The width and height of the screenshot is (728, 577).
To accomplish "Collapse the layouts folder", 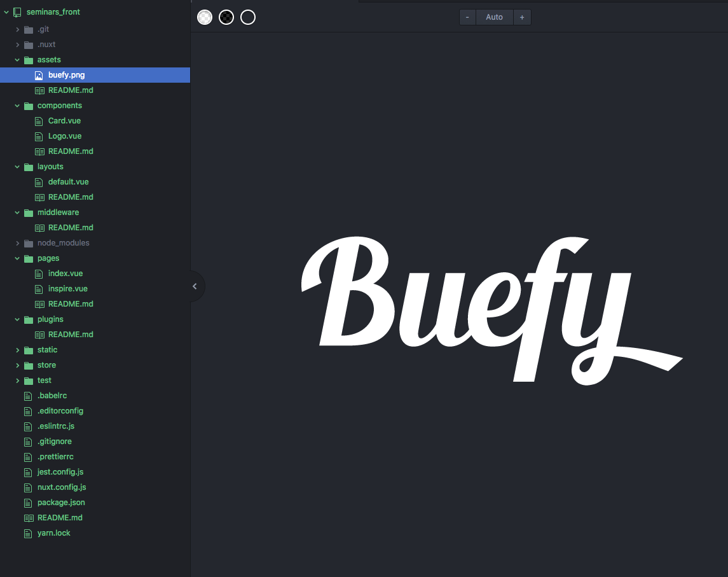I will [x=18, y=166].
